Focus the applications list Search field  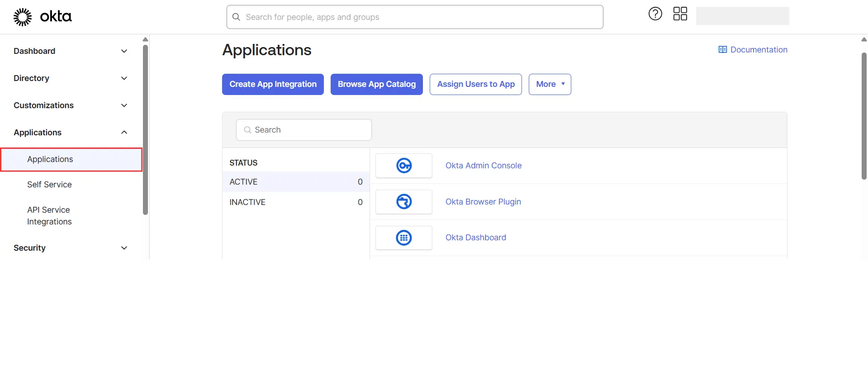pos(304,130)
